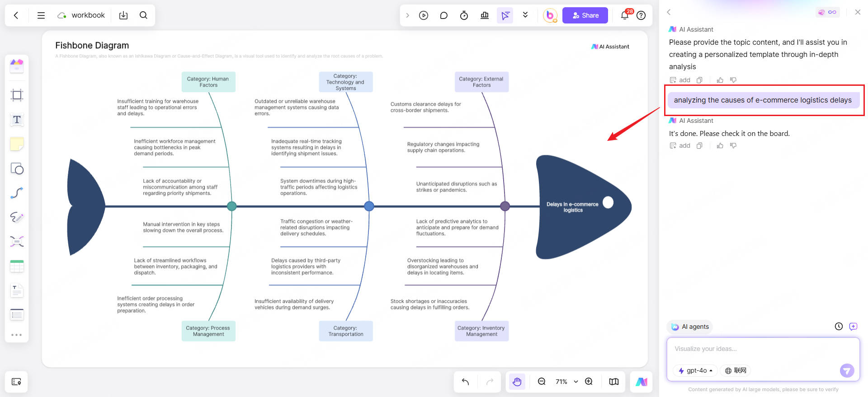Open help question mark

(x=641, y=15)
